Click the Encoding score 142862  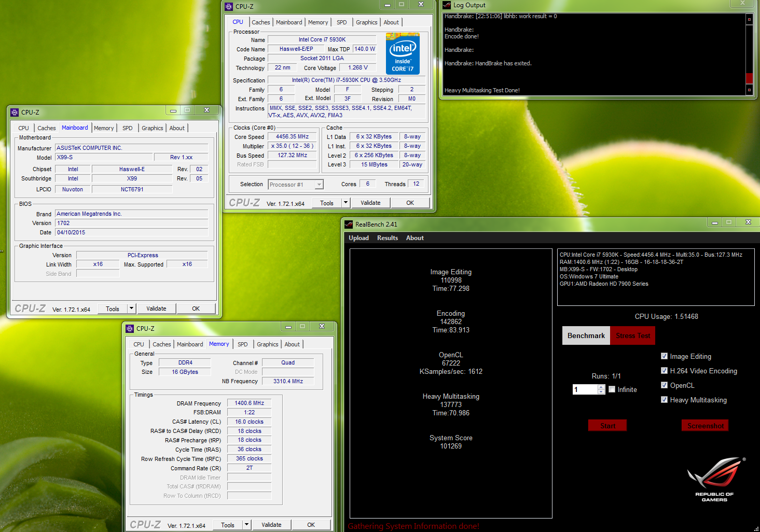coord(451,321)
